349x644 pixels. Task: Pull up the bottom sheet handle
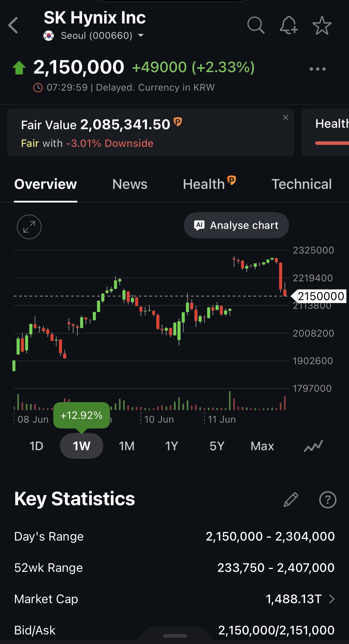(175, 636)
